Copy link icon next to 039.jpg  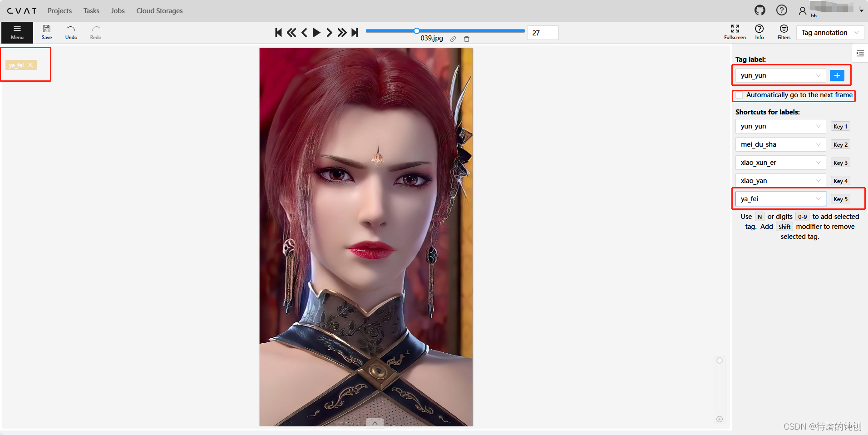[453, 39]
